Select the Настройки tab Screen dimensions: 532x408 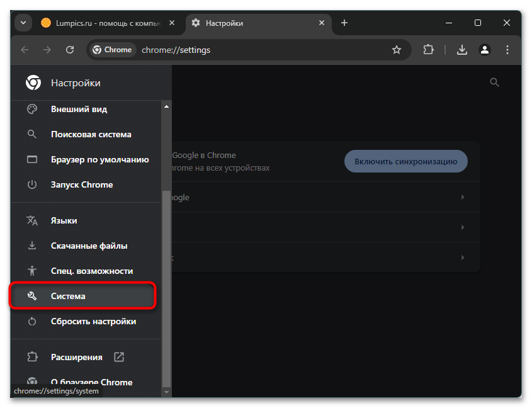[258, 23]
